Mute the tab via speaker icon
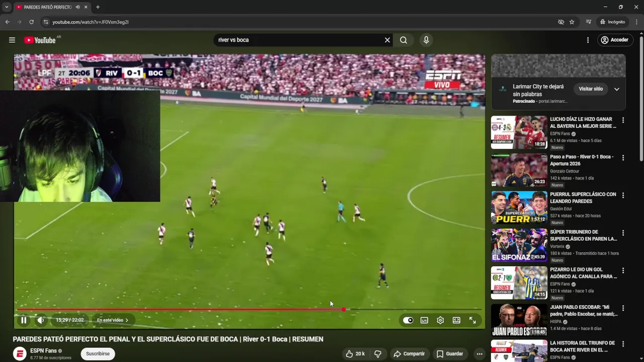 77,7
